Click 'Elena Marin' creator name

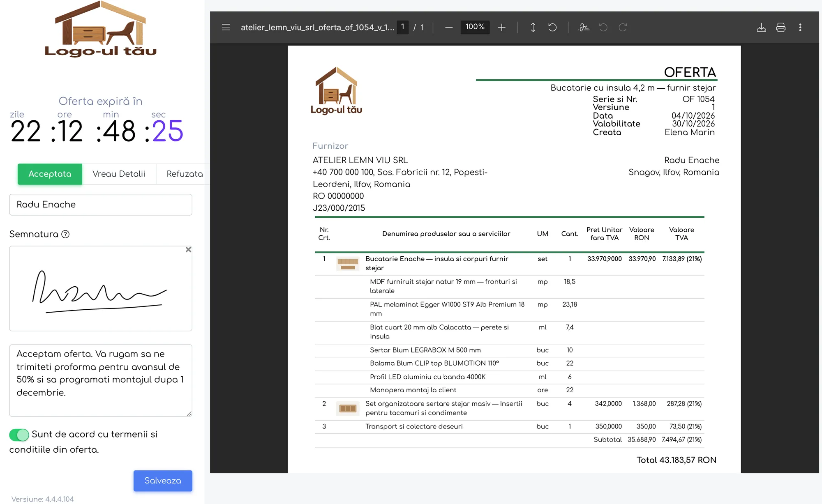click(x=690, y=132)
